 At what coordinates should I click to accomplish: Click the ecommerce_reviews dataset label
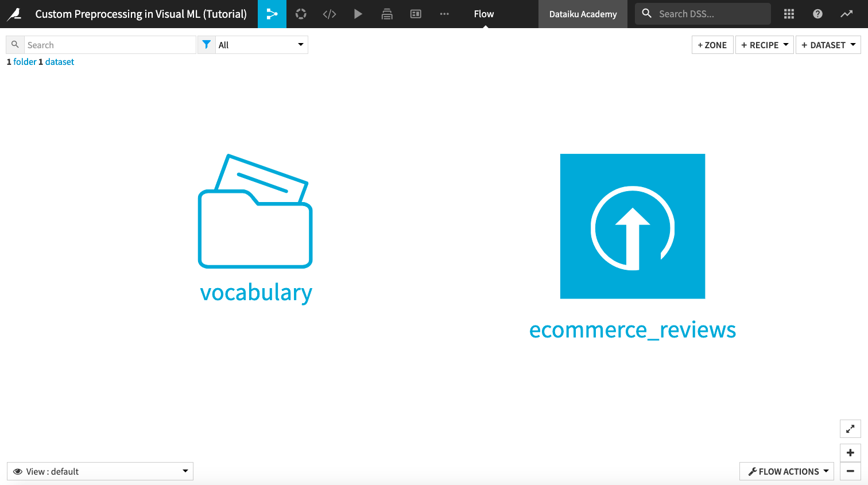[x=633, y=330]
